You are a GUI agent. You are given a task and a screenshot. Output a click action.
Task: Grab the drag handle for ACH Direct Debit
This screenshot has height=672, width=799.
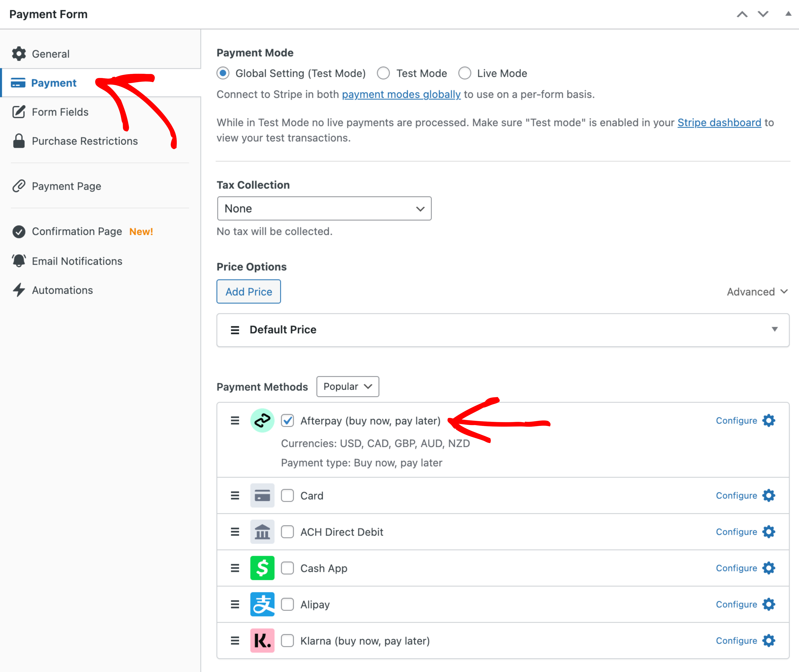coord(235,532)
